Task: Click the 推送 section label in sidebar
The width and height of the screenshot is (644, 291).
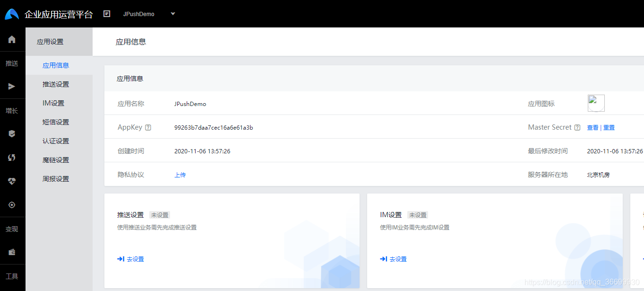Action: pyautogui.click(x=12, y=63)
